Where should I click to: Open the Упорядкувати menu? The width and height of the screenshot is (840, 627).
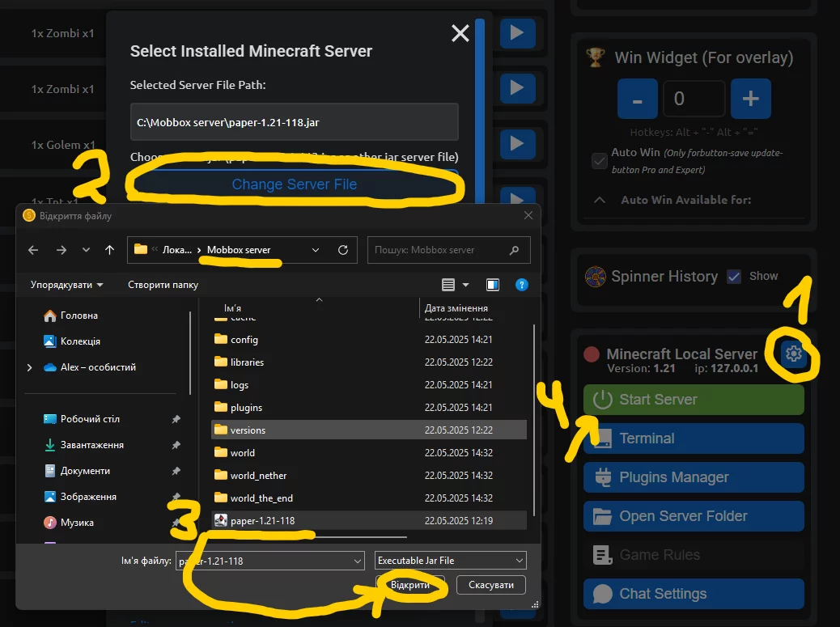[x=66, y=285]
